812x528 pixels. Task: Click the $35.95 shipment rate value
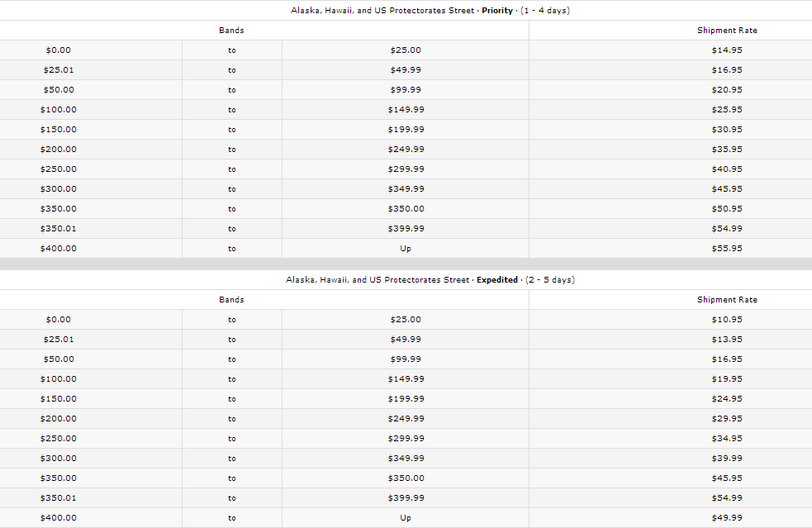(x=726, y=150)
